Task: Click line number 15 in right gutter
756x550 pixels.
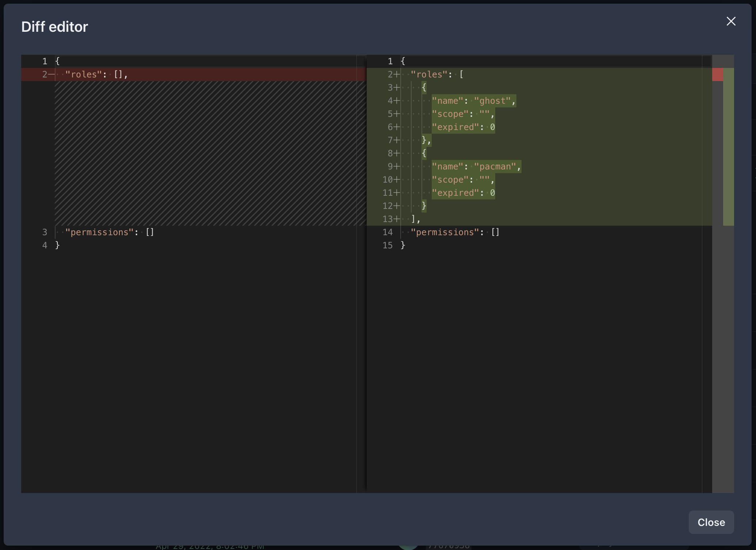Action: tap(387, 245)
